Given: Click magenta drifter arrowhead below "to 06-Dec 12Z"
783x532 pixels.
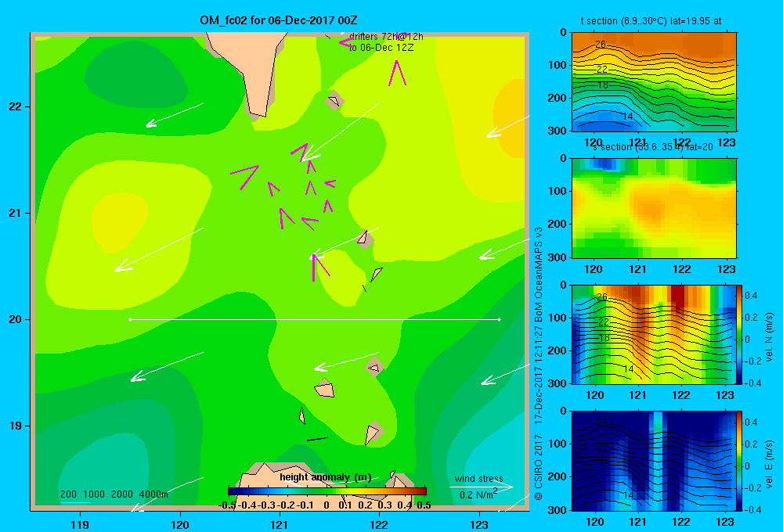Looking at the screenshot, I should tap(397, 73).
